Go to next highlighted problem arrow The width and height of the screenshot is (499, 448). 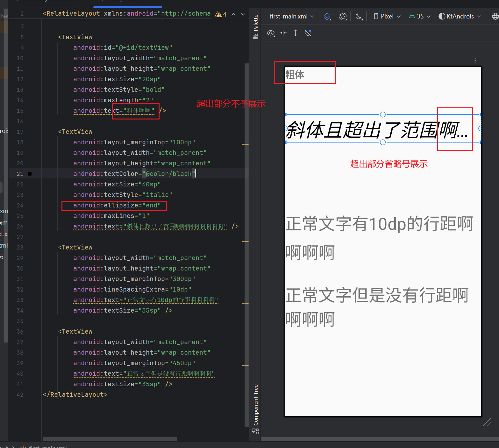click(243, 14)
